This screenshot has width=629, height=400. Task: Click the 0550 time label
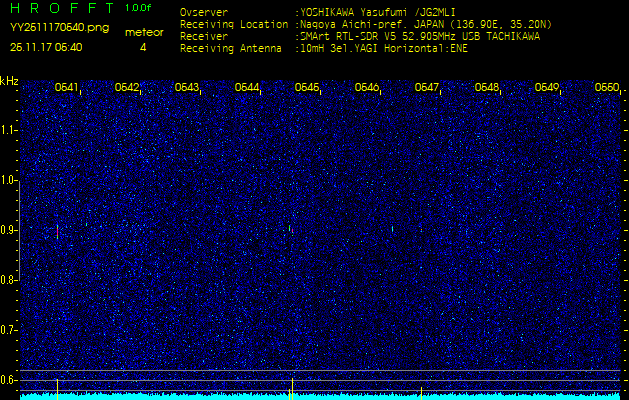click(607, 87)
